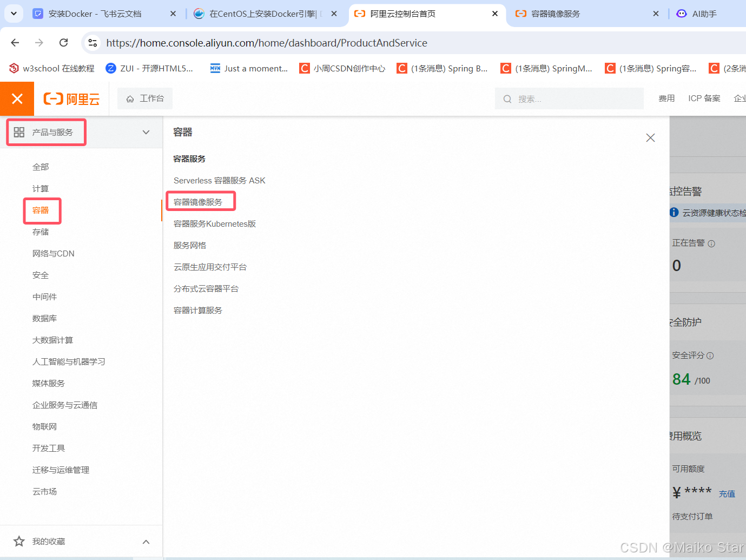The width and height of the screenshot is (746, 560).
Task: Click the 我的收藏 star icon
Action: point(19,541)
